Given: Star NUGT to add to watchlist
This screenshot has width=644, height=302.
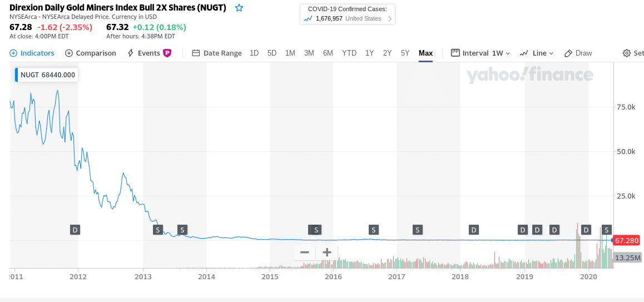Looking at the screenshot, I should tap(239, 8).
